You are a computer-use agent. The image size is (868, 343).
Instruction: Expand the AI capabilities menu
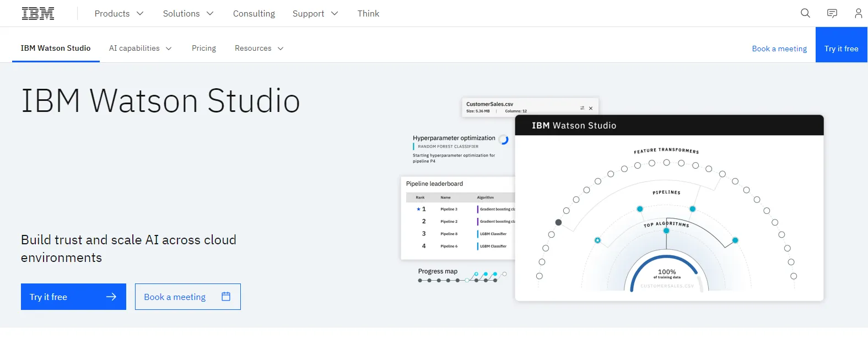pos(140,49)
